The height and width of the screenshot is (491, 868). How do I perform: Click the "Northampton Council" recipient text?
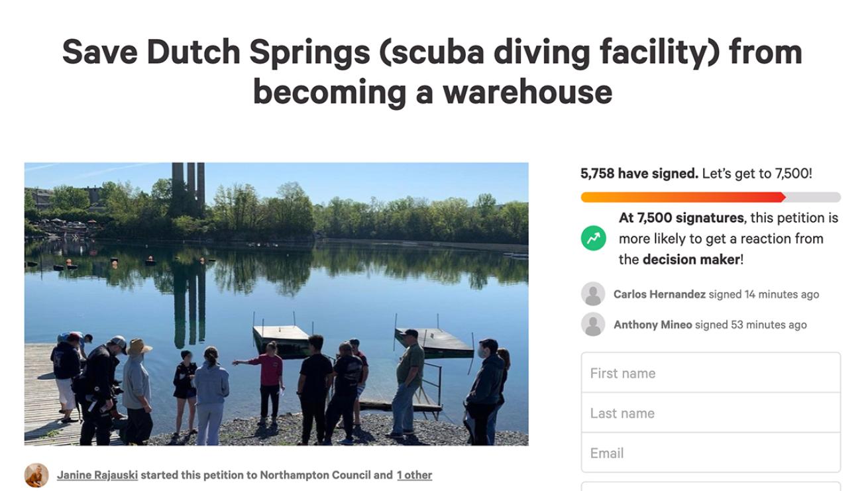pos(315,475)
